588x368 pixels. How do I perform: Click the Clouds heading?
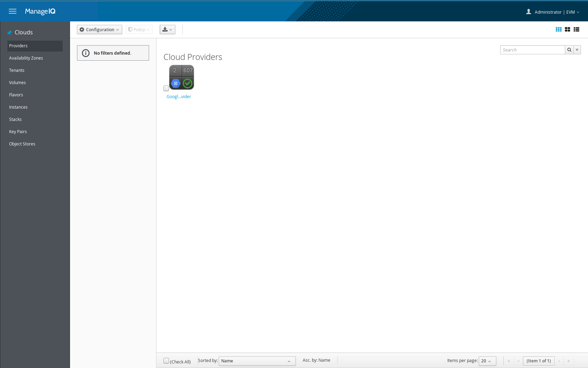pyautogui.click(x=24, y=32)
